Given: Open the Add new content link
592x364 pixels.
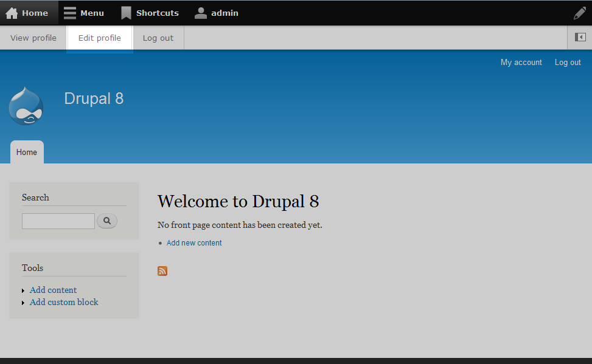Looking at the screenshot, I should [194, 243].
